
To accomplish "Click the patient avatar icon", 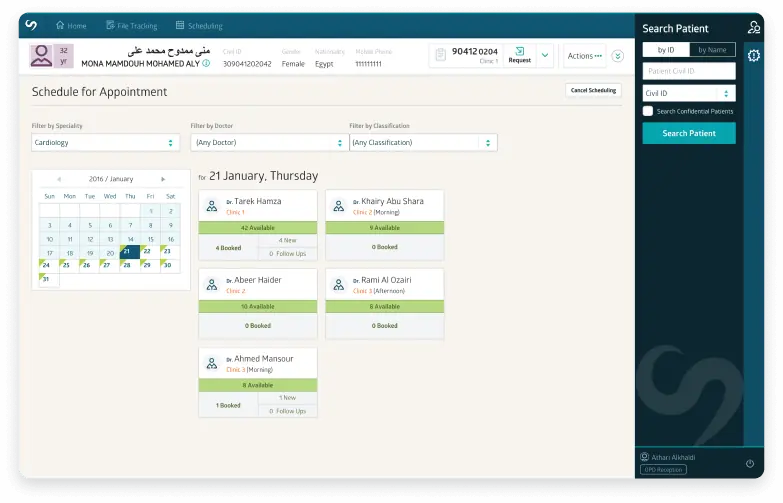I will [x=41, y=55].
